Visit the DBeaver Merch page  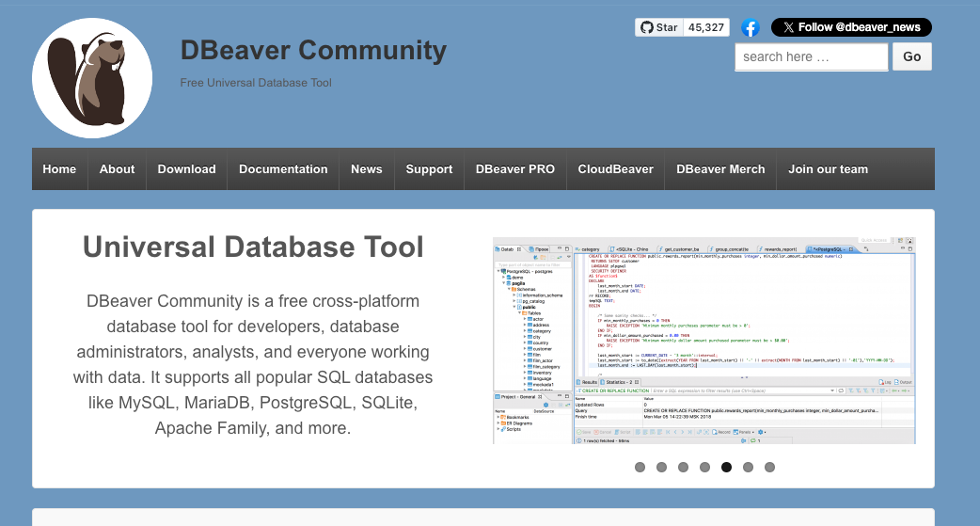[x=720, y=168]
